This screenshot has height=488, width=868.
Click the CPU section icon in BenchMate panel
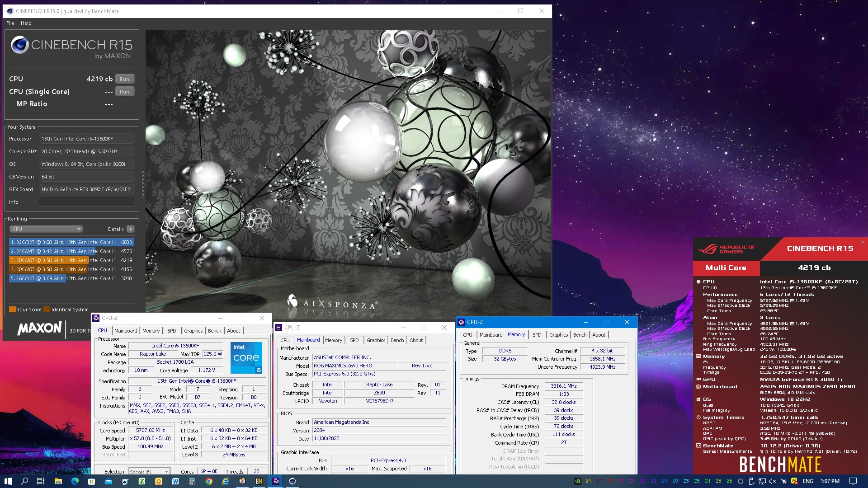698,282
